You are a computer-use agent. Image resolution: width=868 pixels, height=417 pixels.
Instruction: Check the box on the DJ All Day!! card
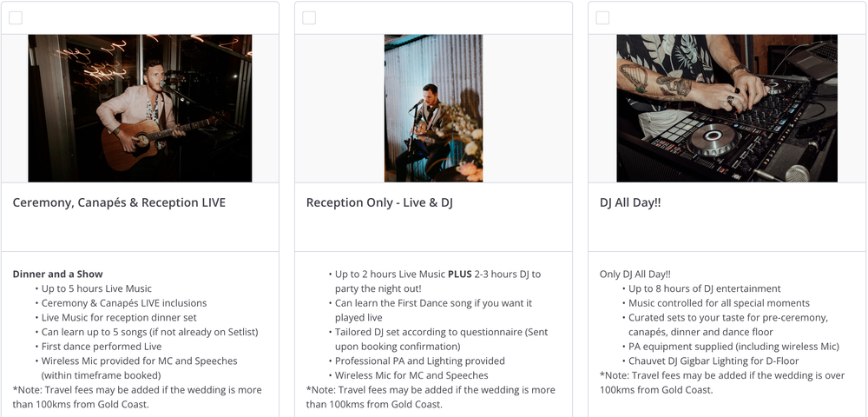tap(602, 18)
